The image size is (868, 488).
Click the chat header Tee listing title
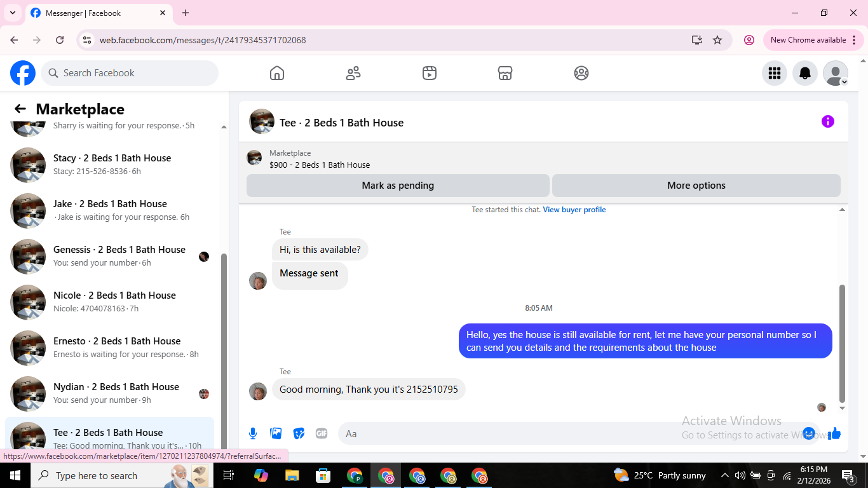342,123
